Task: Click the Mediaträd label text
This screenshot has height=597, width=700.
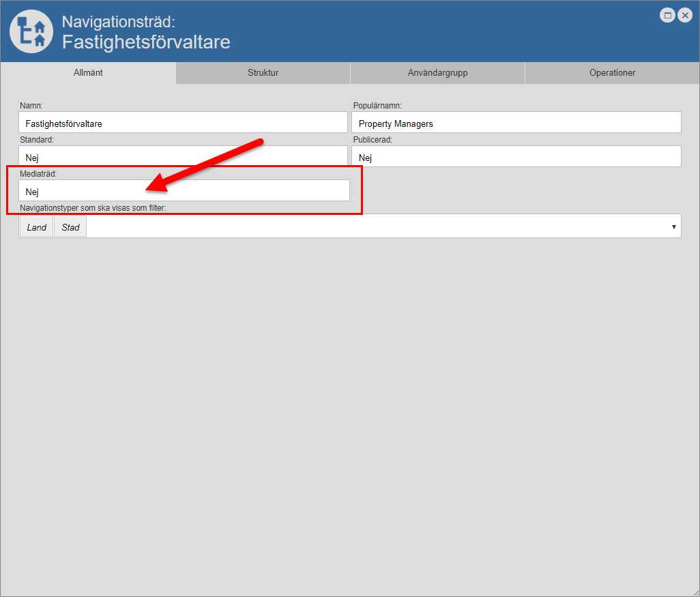Action: (38, 174)
